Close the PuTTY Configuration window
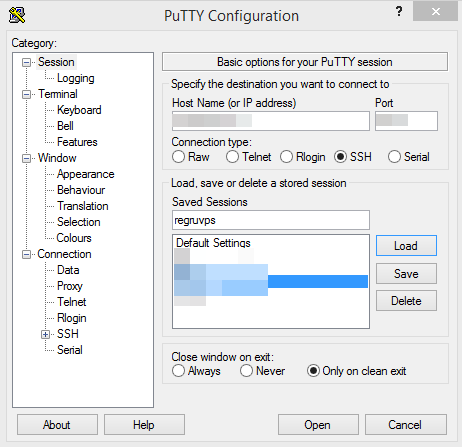The image size is (462, 447). pos(435,12)
